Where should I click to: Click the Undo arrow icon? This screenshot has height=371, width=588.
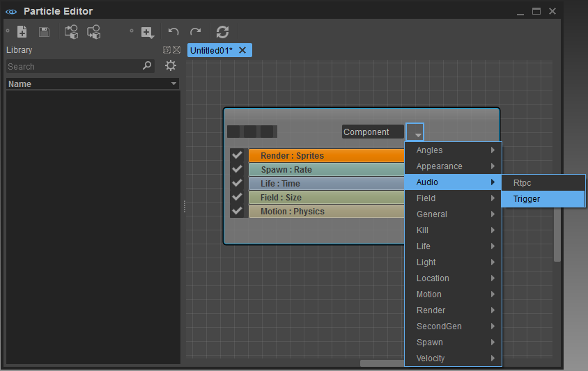[x=173, y=32]
